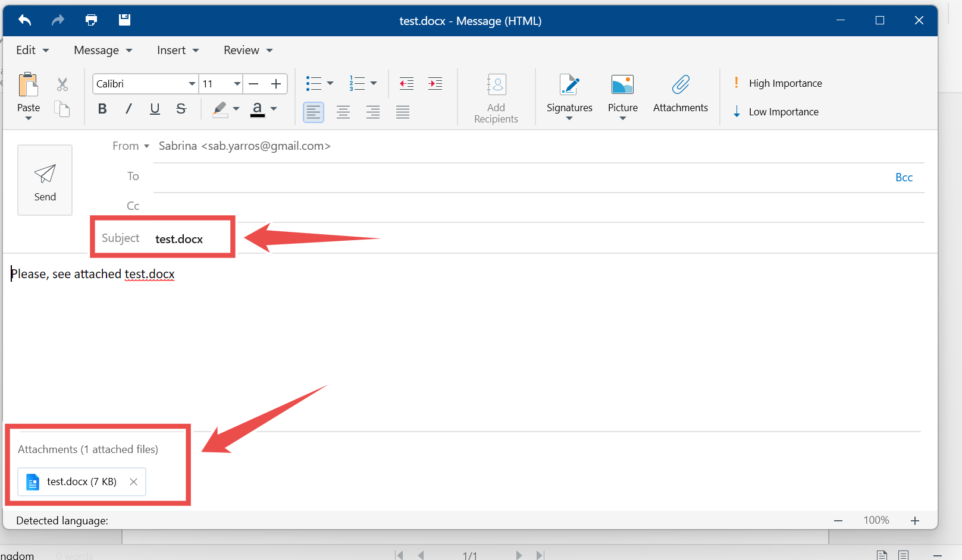Open the font name dropdown

click(x=192, y=84)
